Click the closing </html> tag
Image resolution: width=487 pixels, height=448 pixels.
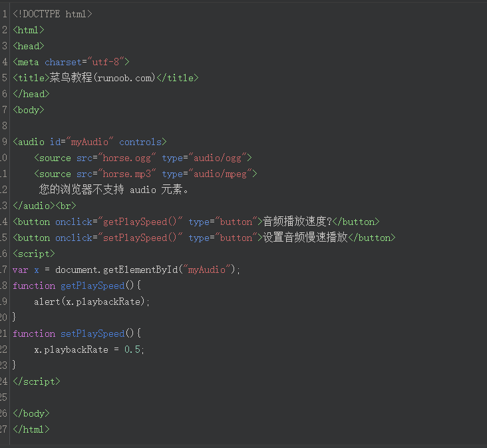tap(31, 429)
